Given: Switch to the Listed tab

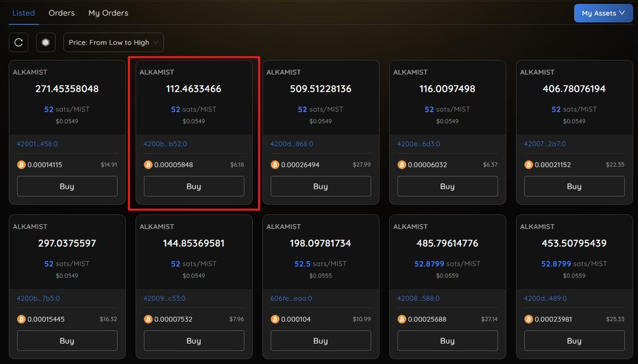Looking at the screenshot, I should [23, 13].
